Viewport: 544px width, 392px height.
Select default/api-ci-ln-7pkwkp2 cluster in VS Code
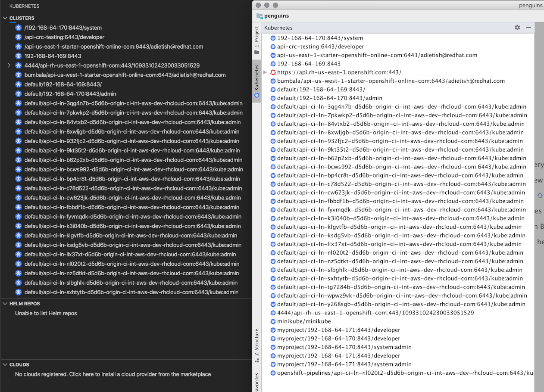point(134,113)
